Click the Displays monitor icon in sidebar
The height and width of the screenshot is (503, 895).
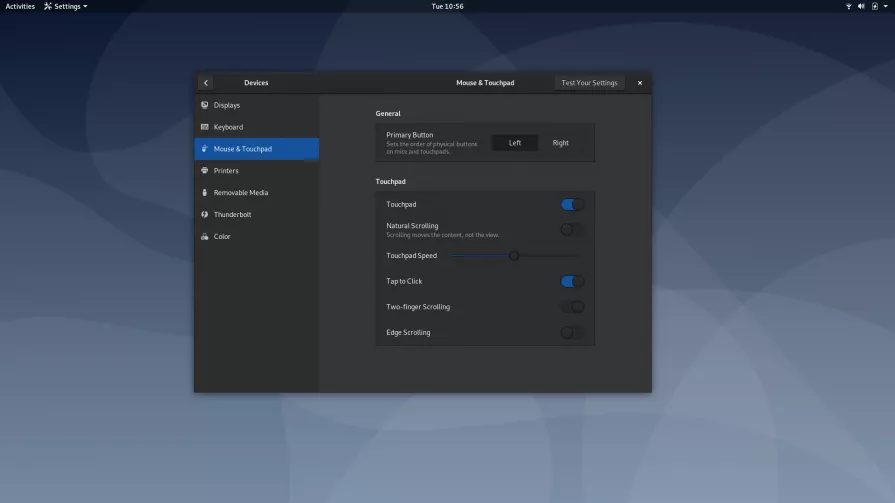pos(204,105)
